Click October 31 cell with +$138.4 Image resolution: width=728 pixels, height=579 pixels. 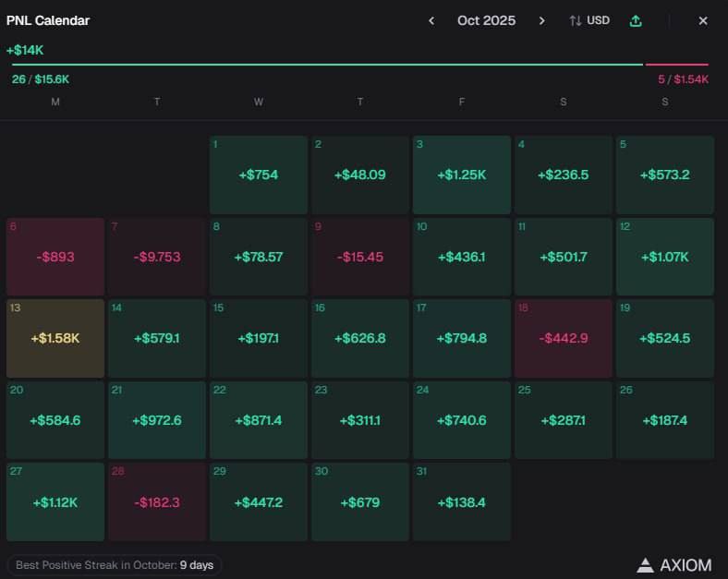click(x=462, y=501)
